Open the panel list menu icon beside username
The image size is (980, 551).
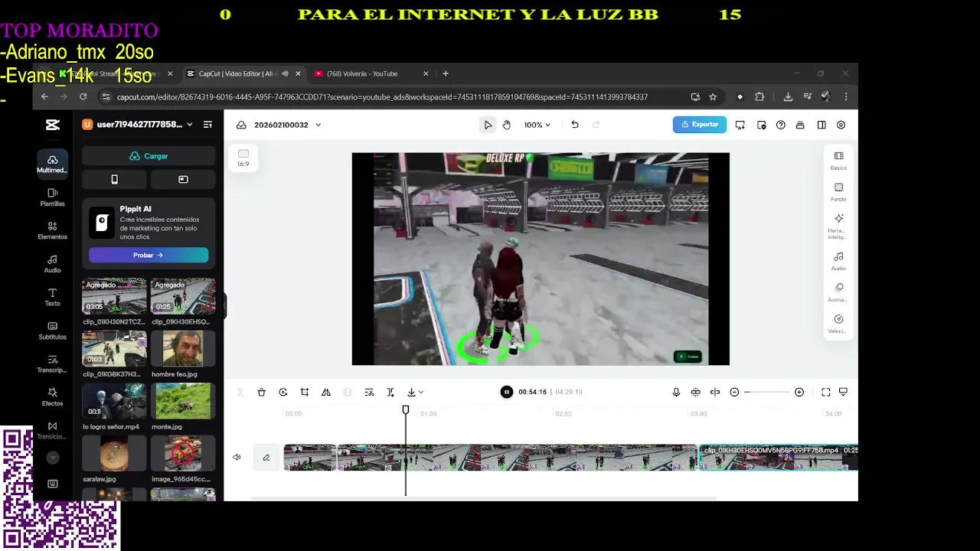[x=207, y=125]
